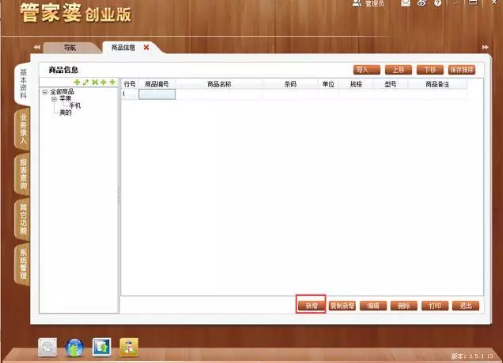
Task: Click the 编辑 edit button
Action: 373,306
